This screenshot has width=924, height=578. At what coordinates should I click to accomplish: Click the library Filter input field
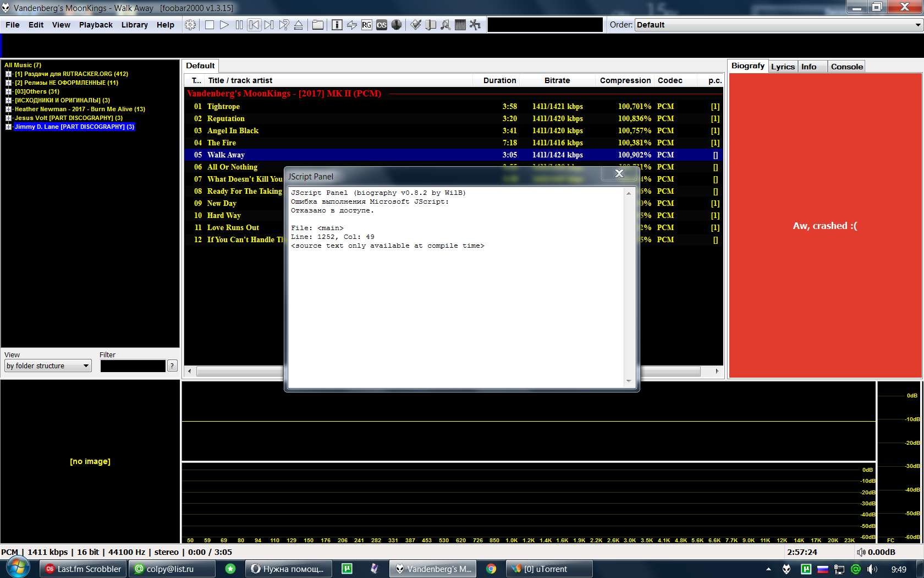point(133,366)
